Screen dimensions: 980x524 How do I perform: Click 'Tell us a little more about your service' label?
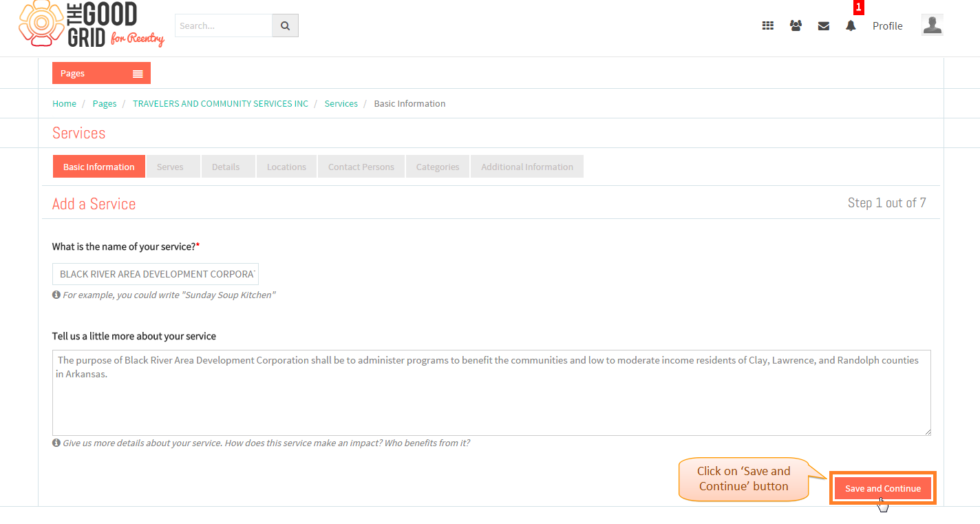(x=134, y=336)
